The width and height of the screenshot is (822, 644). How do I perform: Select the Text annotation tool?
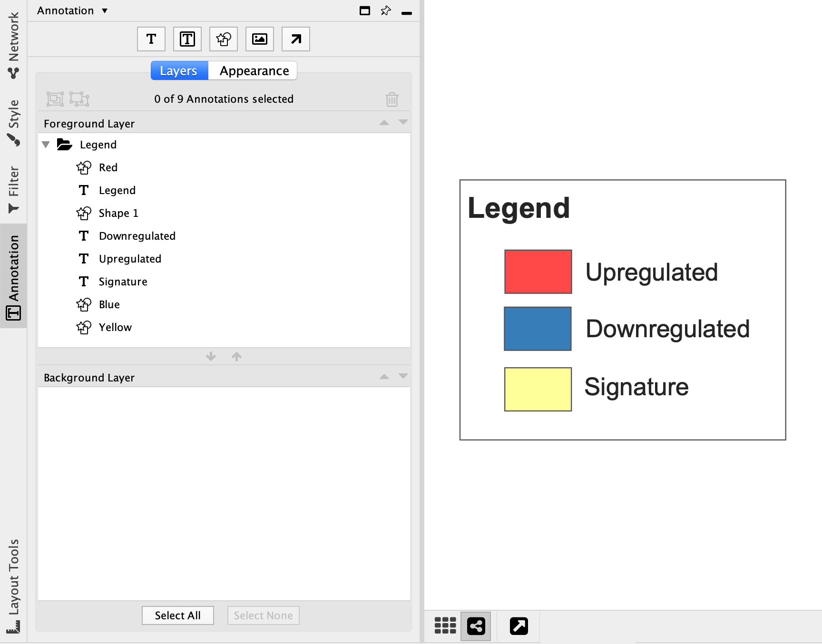[x=151, y=39]
